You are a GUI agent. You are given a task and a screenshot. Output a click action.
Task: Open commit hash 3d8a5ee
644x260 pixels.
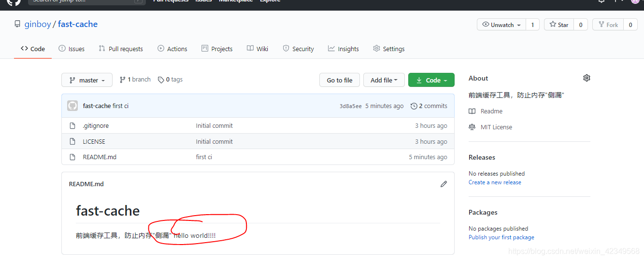[x=350, y=106]
